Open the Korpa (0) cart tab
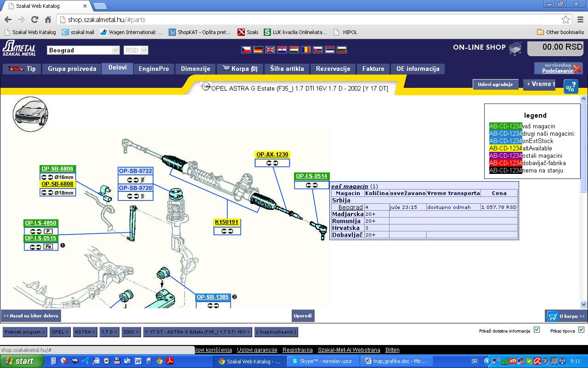Viewport: 588px width, 368px height. coord(240,69)
